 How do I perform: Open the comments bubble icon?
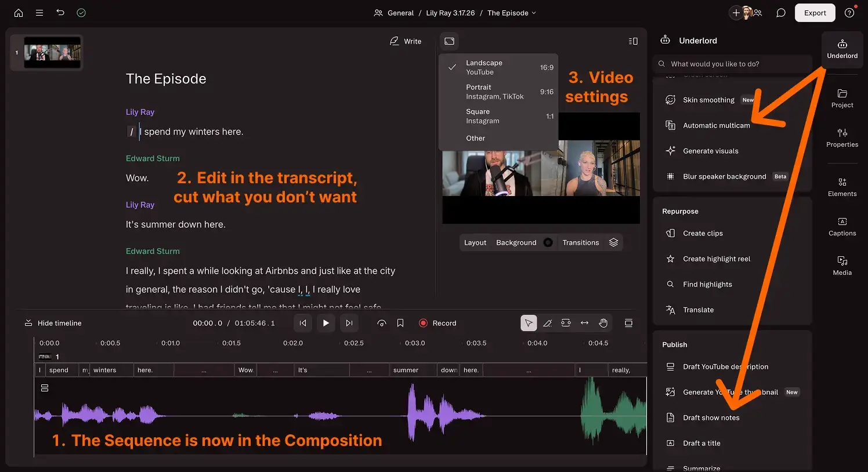(781, 13)
